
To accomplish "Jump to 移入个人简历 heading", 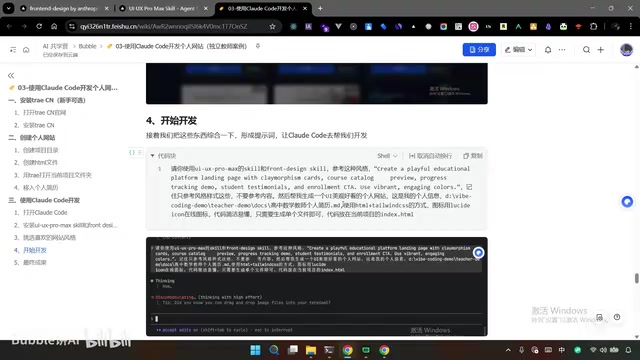I will pyautogui.click(x=36, y=188).
